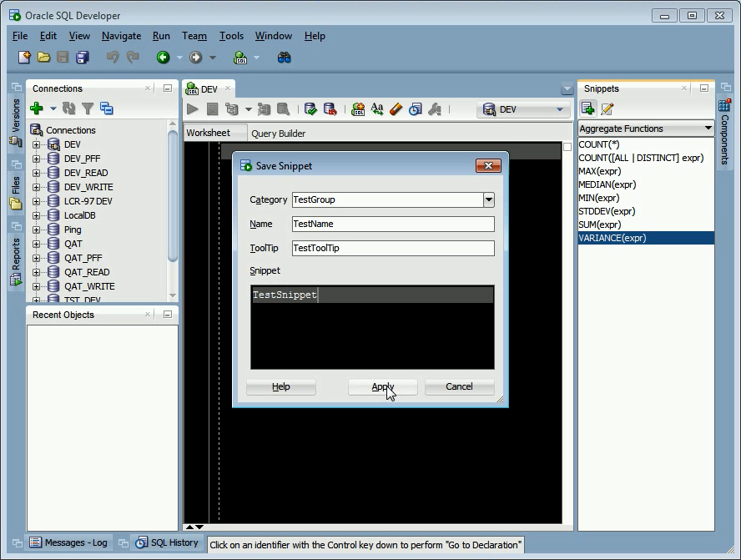Image resolution: width=741 pixels, height=560 pixels.
Task: Expand the LocalDB connection node
Action: tap(37, 215)
